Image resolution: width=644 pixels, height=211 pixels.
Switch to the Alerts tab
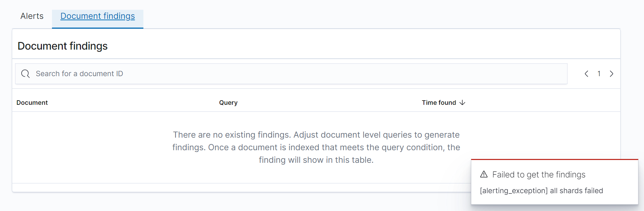[31, 16]
